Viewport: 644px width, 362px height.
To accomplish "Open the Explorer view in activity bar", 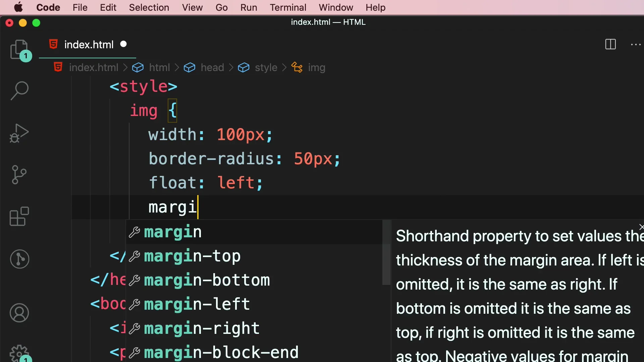I will point(19,50).
